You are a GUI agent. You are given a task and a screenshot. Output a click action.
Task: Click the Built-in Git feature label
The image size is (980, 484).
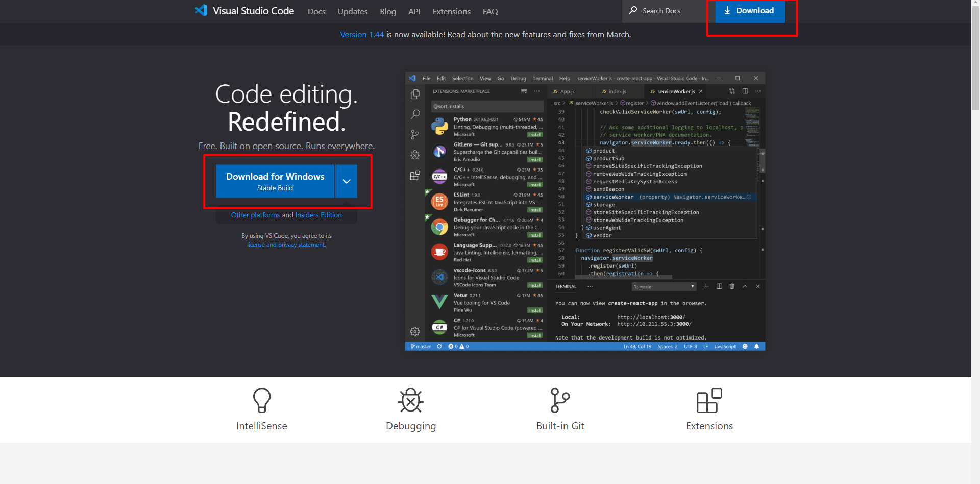(x=560, y=426)
